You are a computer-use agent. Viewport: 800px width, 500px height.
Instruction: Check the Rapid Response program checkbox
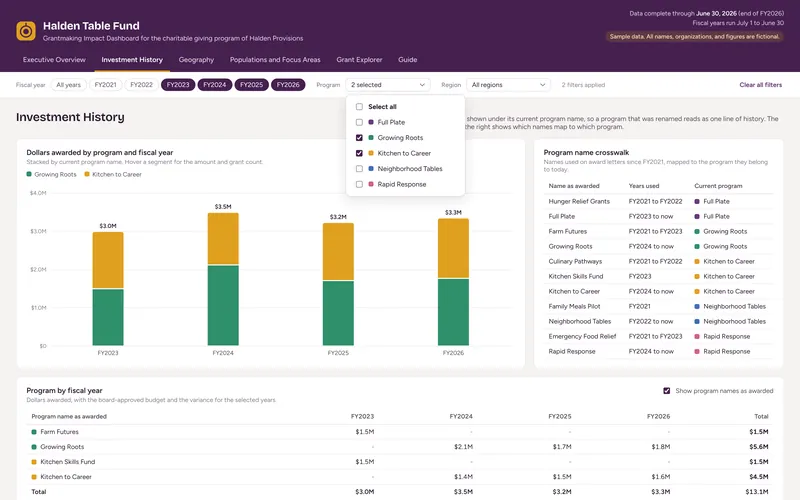(x=359, y=184)
